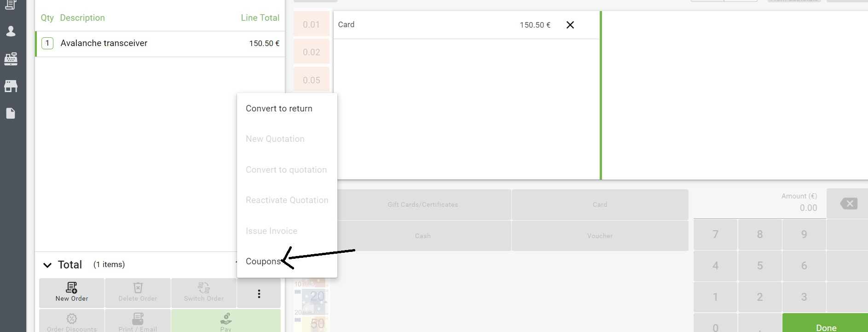Tap numpad key 5
Viewport: 868px width, 332px height.
click(x=760, y=266)
